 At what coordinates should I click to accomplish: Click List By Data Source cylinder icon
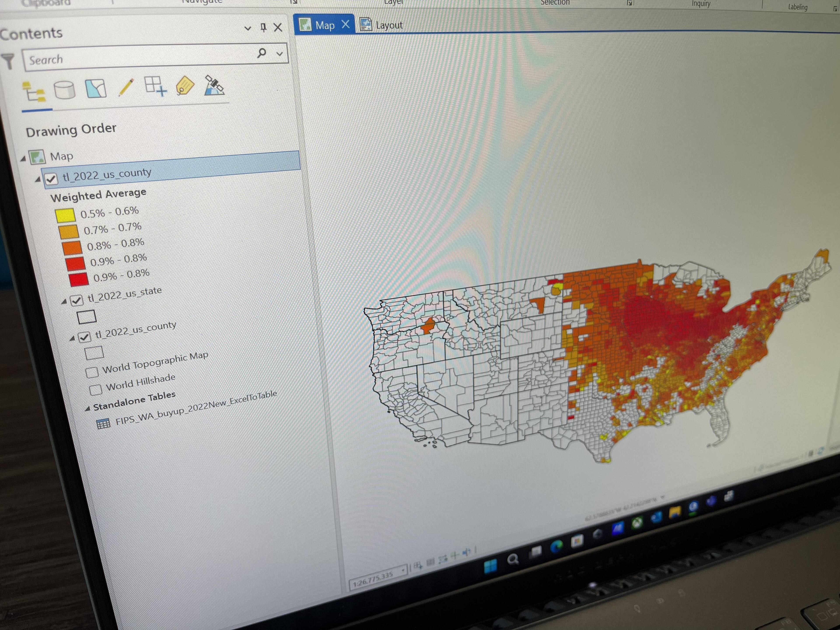coord(65,90)
